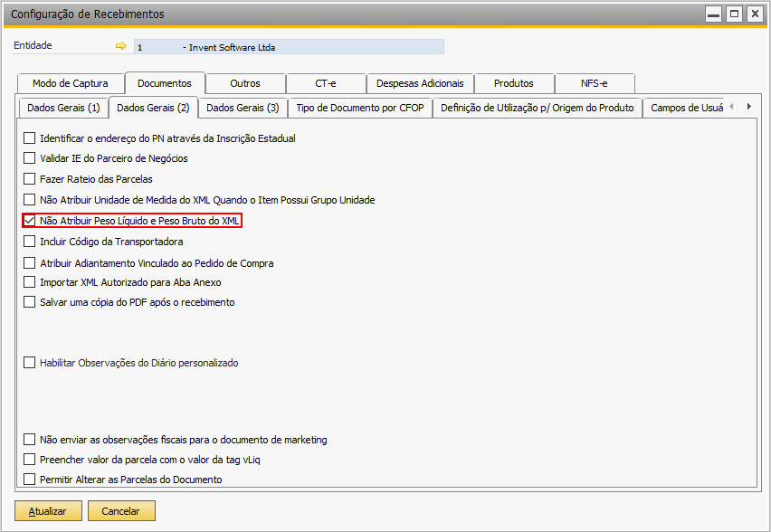Enable Habilitar Observações do Diário personalizado
Viewport: 771px width, 532px height.
click(x=30, y=363)
